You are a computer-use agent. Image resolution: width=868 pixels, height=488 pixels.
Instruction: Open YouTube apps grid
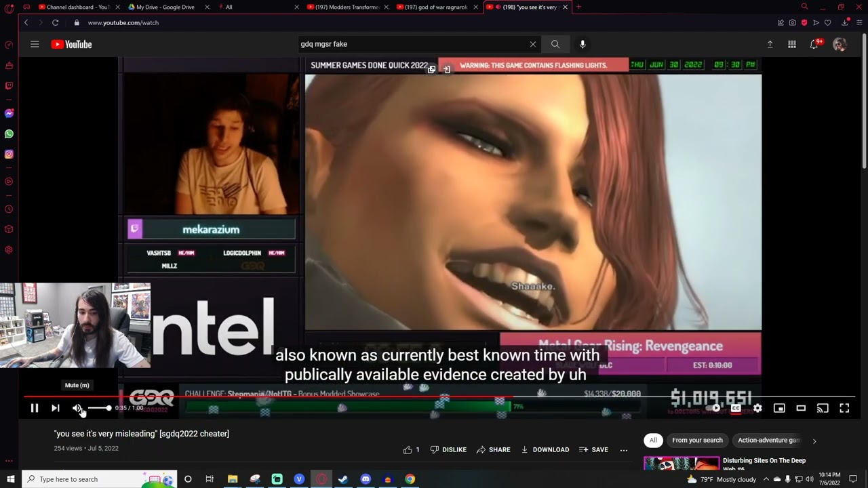[x=792, y=44]
